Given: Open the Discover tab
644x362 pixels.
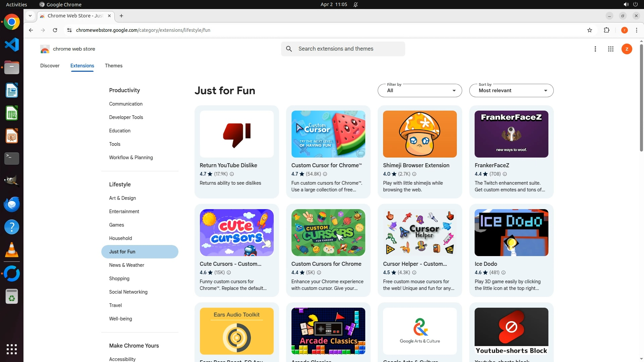Looking at the screenshot, I should [50, 66].
